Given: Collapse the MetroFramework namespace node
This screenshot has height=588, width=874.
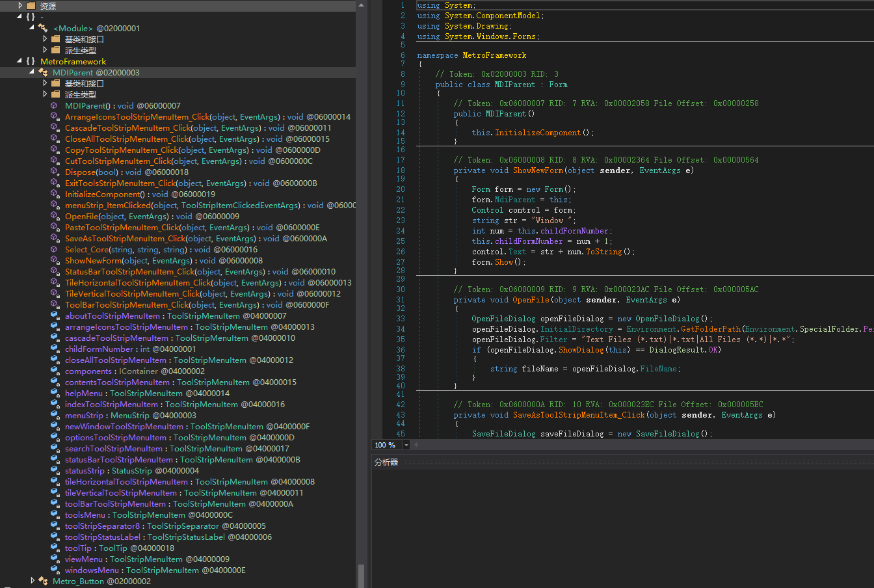Looking at the screenshot, I should coord(20,61).
